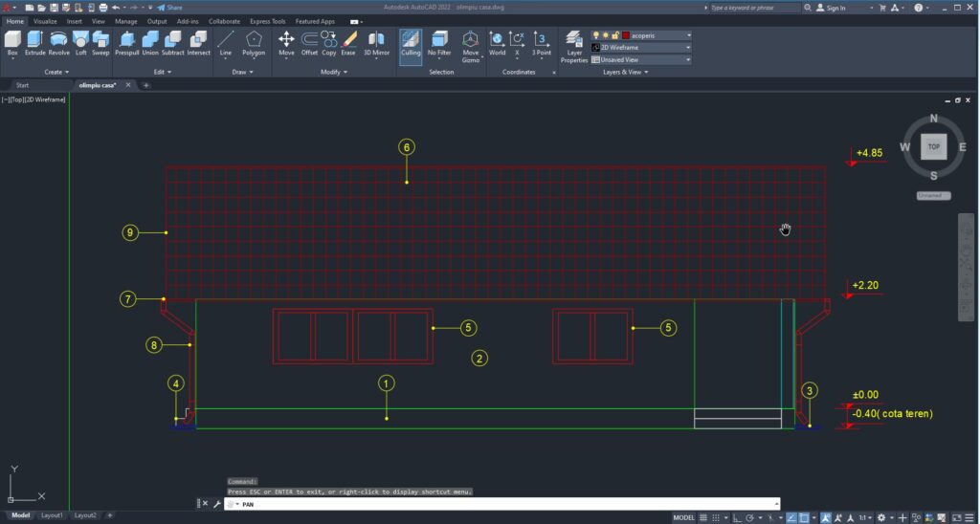Image resolution: width=980 pixels, height=524 pixels.
Task: Click the Sign In button
Action: point(835,8)
